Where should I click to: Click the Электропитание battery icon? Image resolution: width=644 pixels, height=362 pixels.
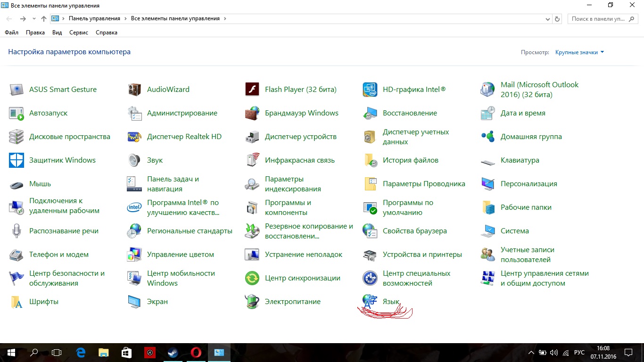[252, 302]
